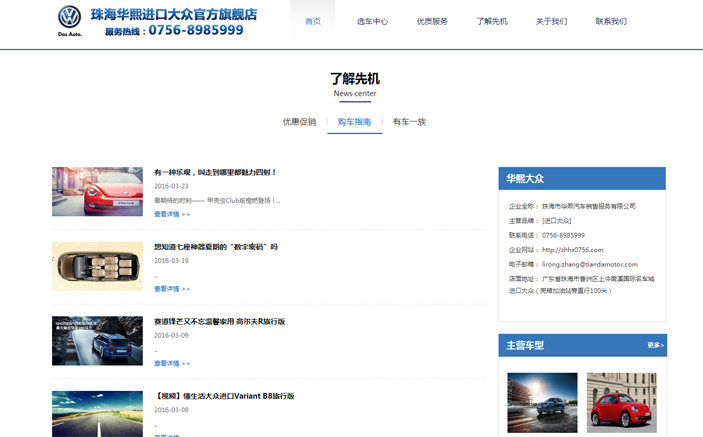Open the 联系我们 page
Image resolution: width=703 pixels, height=437 pixels.
pyautogui.click(x=611, y=21)
